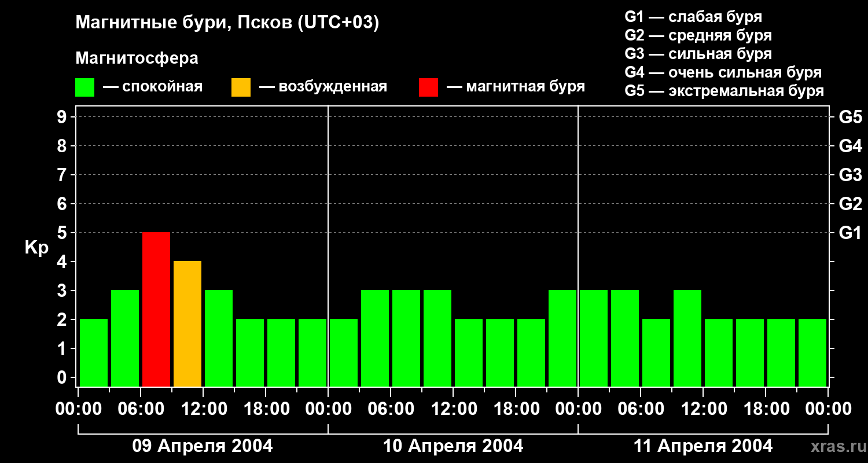Click the 'G1 — слабая буря' legend entry
The image size is (868, 463).
(x=693, y=17)
